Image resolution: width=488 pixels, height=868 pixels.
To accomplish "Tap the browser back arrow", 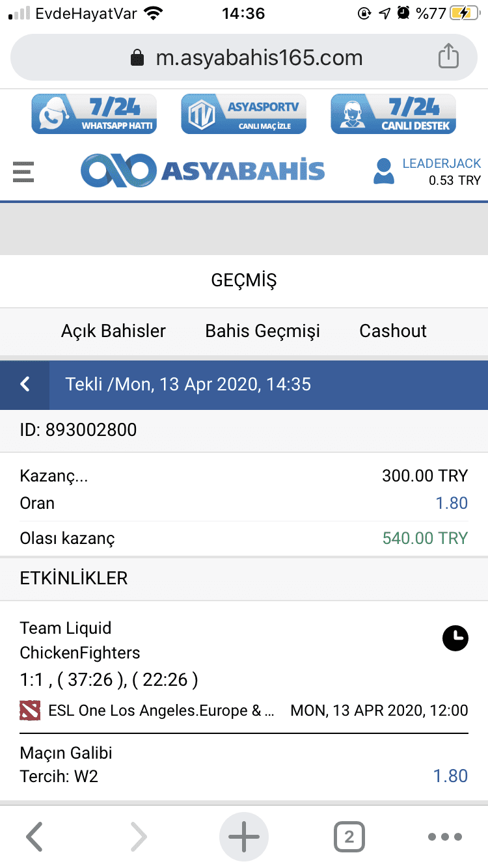I will pyautogui.click(x=34, y=837).
